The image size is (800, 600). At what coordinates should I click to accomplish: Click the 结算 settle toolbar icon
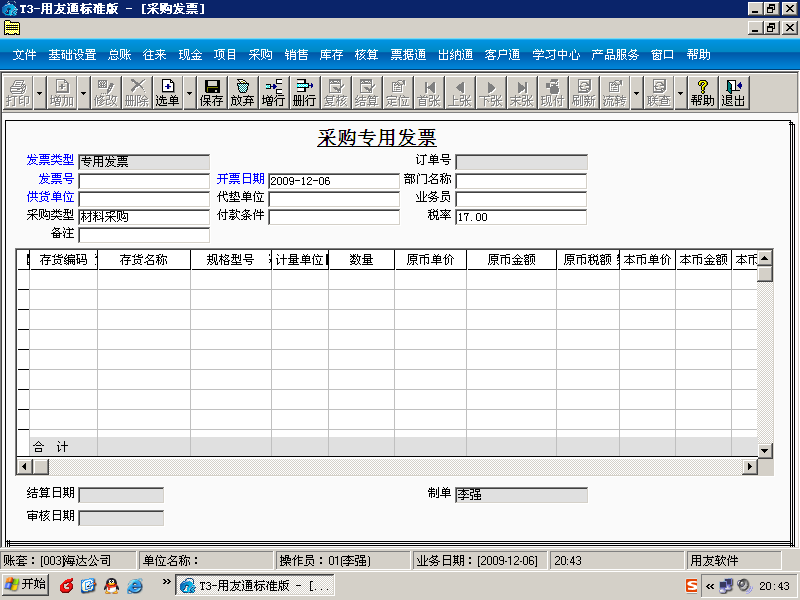(366, 92)
